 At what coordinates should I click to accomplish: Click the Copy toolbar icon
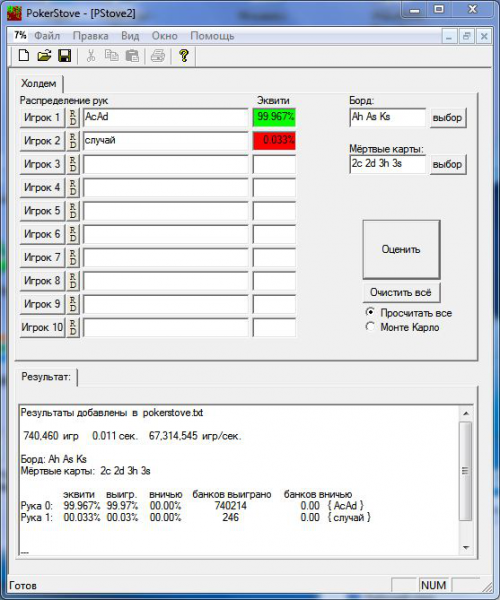pos(111,56)
